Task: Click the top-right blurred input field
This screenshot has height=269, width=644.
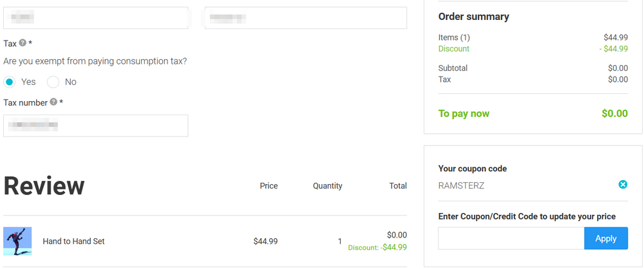Action: (x=305, y=18)
